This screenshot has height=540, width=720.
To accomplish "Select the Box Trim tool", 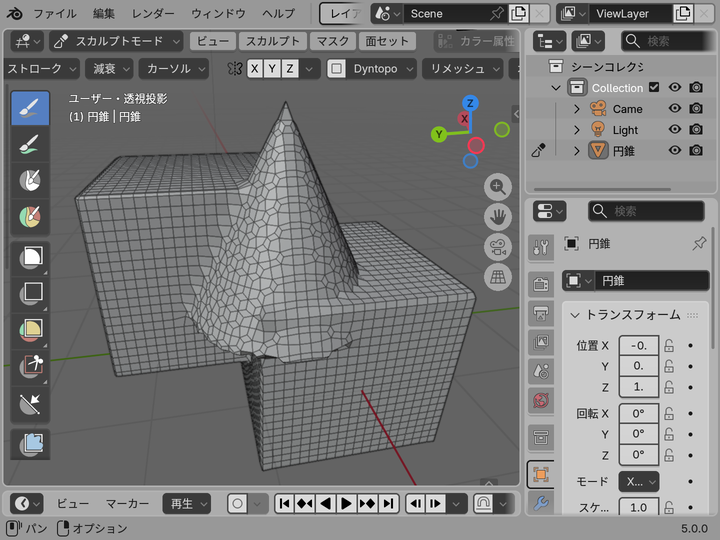I will (x=30, y=366).
